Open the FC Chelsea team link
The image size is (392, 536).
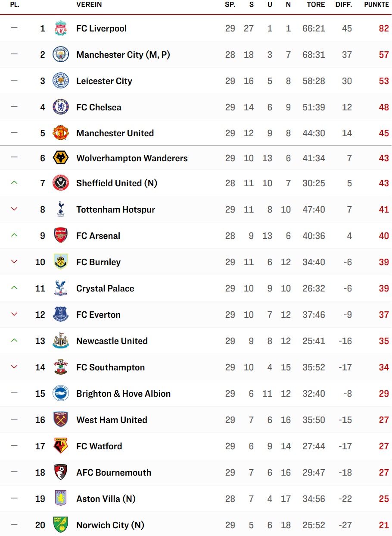click(x=99, y=107)
